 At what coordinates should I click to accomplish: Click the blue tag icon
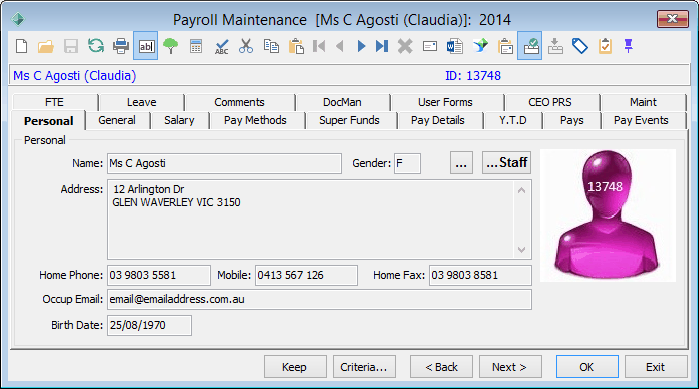580,46
